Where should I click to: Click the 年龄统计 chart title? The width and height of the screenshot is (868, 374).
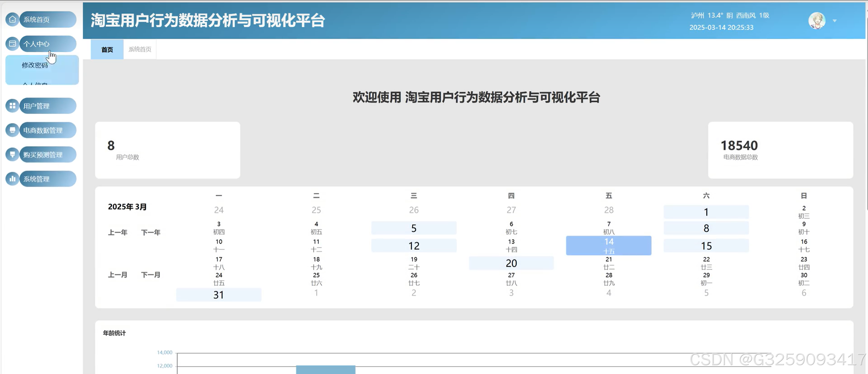[x=114, y=333]
